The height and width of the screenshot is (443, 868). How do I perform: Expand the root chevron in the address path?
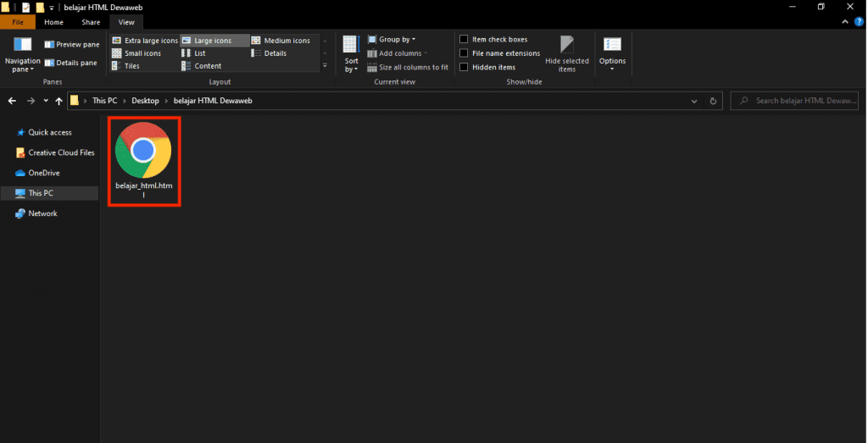pos(86,101)
